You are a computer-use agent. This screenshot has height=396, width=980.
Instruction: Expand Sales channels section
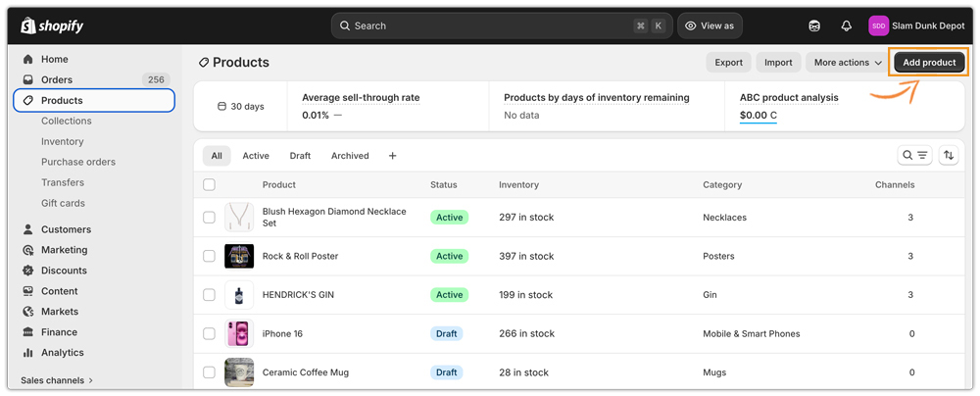pyautogui.click(x=57, y=380)
